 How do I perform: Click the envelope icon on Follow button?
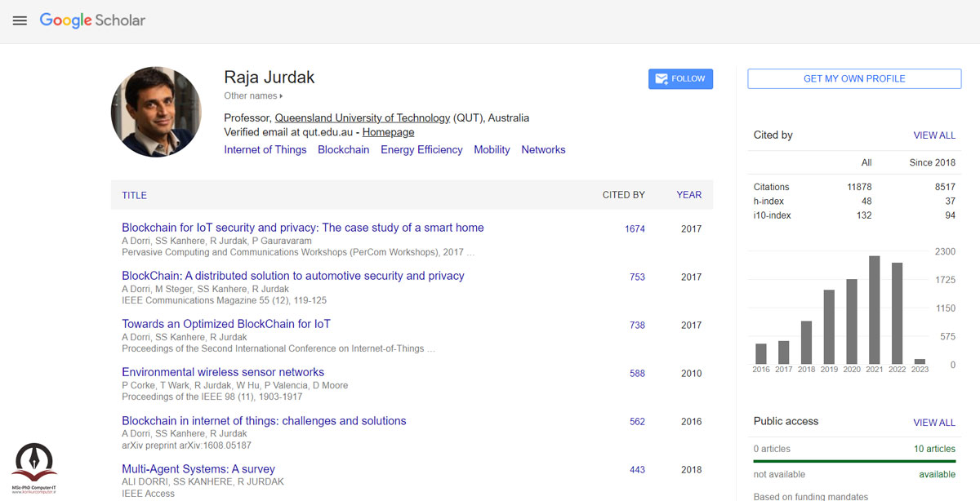point(661,79)
